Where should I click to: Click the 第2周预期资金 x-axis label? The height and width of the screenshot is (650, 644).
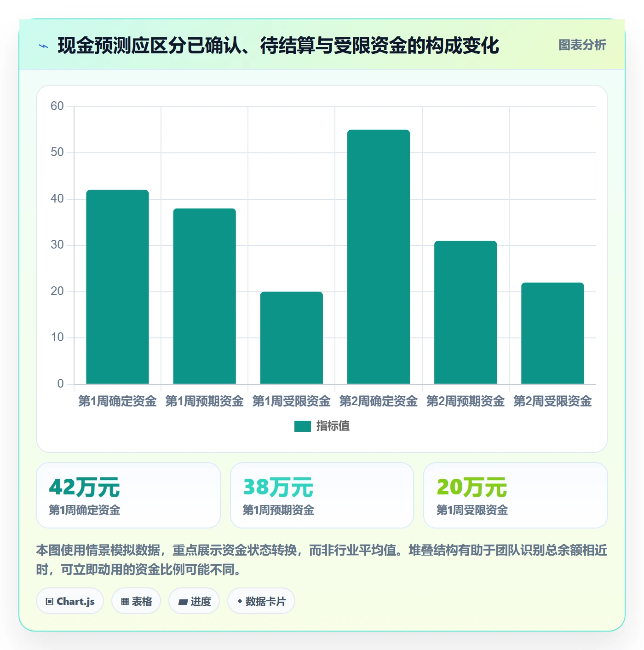point(466,401)
